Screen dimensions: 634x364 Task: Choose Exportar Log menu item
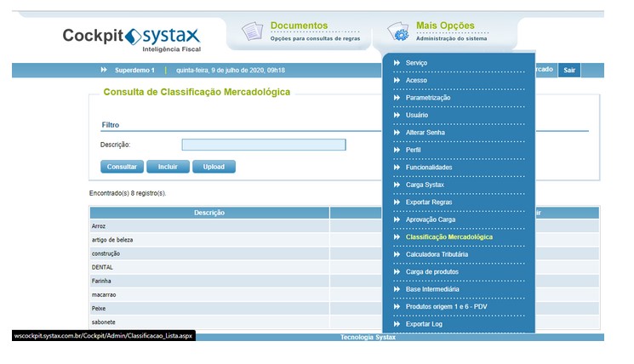pyautogui.click(x=424, y=323)
